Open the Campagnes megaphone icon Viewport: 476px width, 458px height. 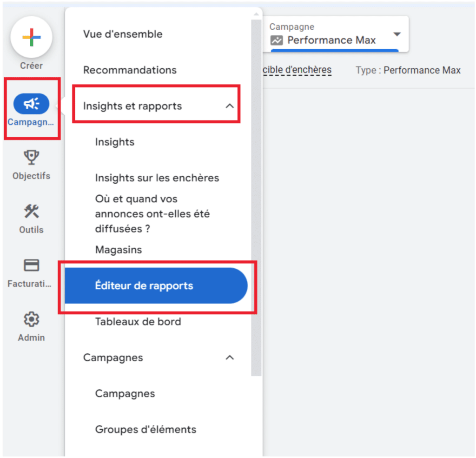click(31, 104)
